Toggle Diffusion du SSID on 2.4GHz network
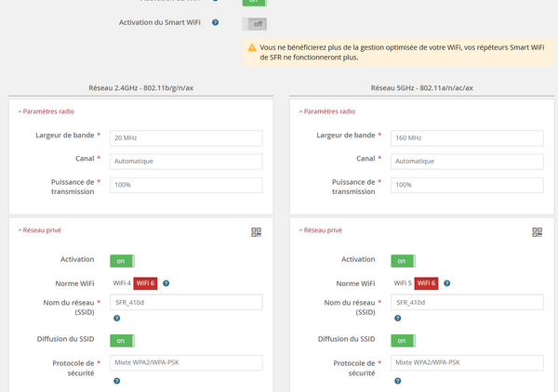The height and width of the screenshot is (392, 558). click(x=122, y=340)
